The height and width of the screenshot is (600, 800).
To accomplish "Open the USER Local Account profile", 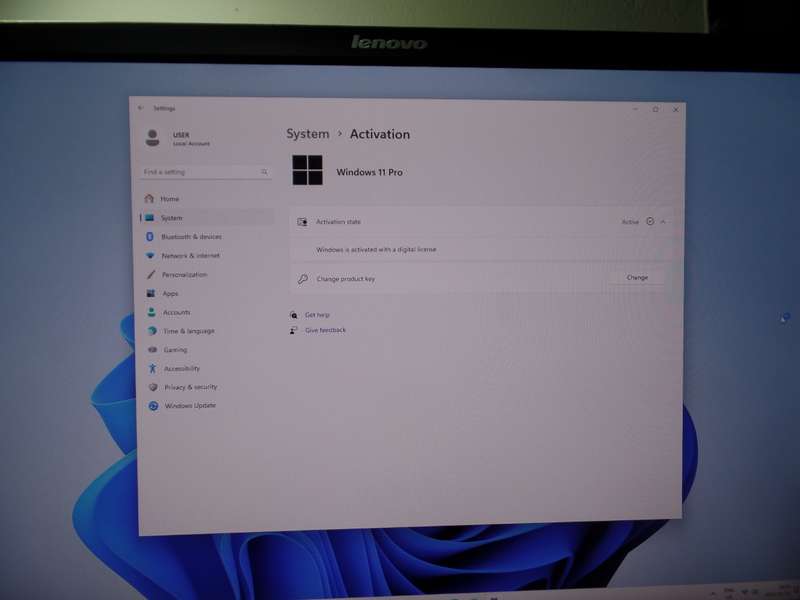I will (178, 138).
